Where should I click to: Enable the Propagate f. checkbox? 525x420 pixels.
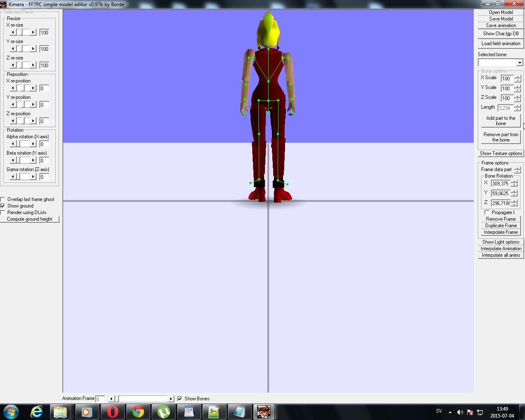click(x=487, y=212)
